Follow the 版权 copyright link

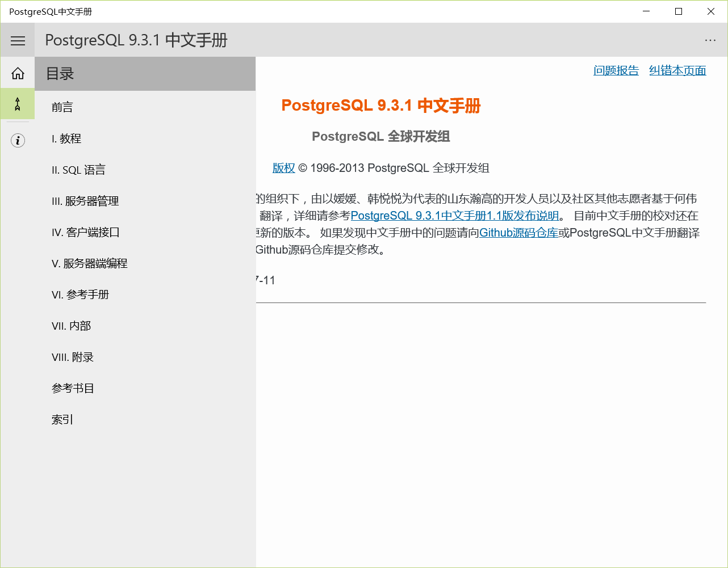pos(284,168)
